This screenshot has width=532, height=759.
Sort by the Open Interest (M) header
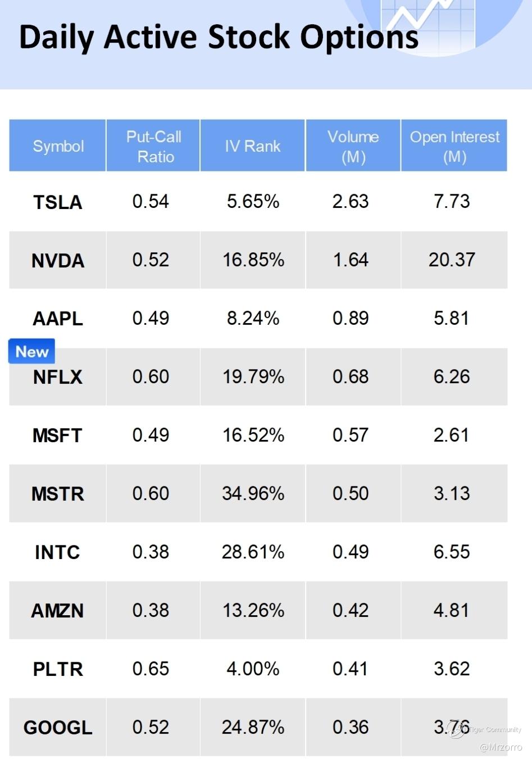[454, 146]
